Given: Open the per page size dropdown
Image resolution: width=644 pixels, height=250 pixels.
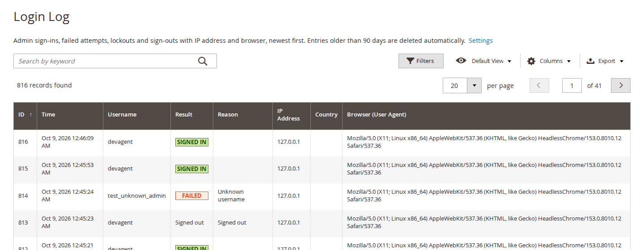Looking at the screenshot, I should pos(474,86).
